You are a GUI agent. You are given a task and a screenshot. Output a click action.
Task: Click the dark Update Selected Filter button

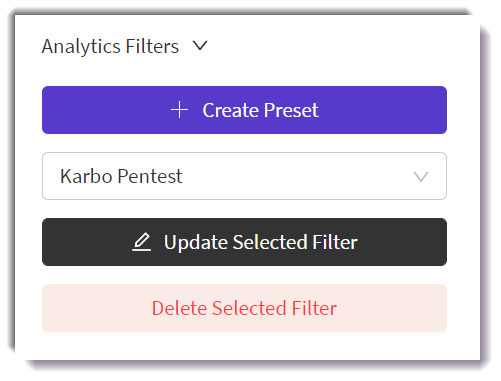244,242
